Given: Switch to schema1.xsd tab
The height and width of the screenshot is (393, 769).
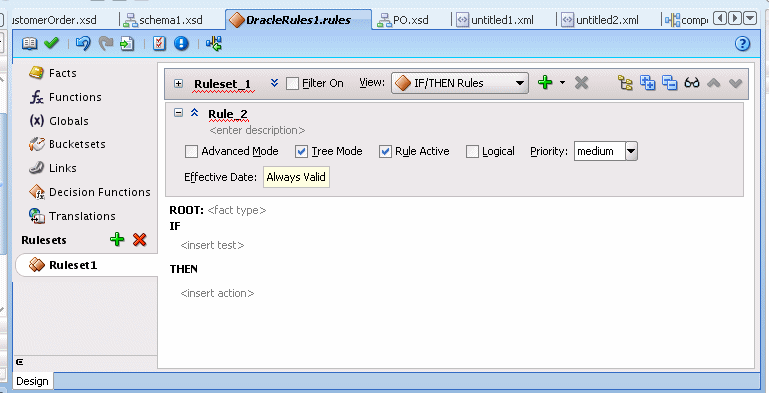Looking at the screenshot, I should tap(163, 20).
